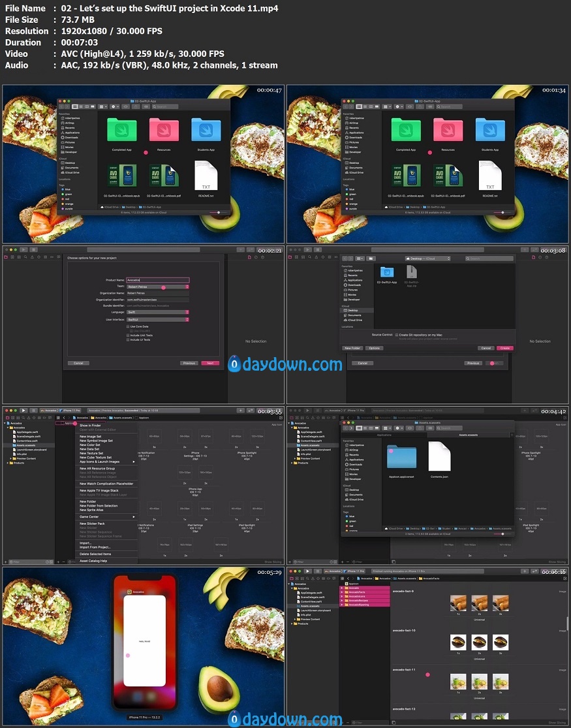Click Xcode Stop button in 00:02:21 frame
The width and height of the screenshot is (571, 728).
(33, 250)
